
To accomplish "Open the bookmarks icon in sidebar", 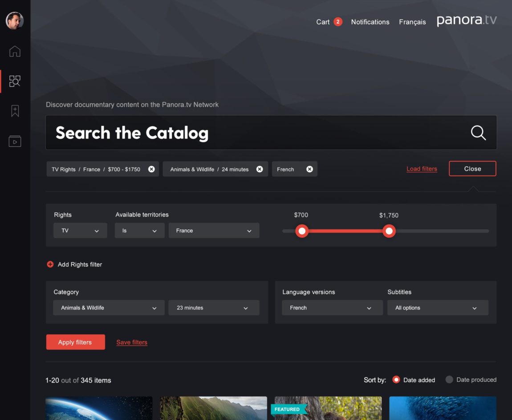I will [15, 111].
